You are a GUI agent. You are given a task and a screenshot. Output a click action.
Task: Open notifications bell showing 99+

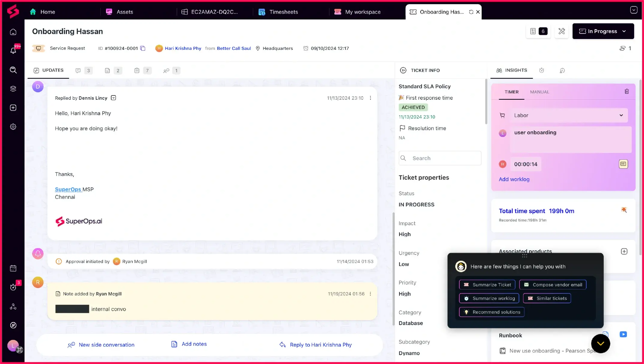coord(13,50)
